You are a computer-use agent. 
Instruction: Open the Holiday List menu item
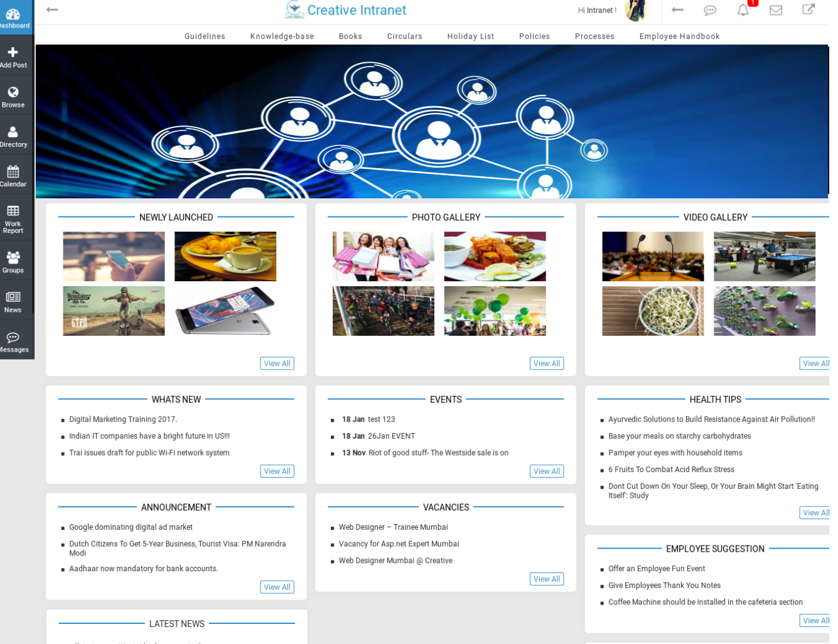coord(470,36)
